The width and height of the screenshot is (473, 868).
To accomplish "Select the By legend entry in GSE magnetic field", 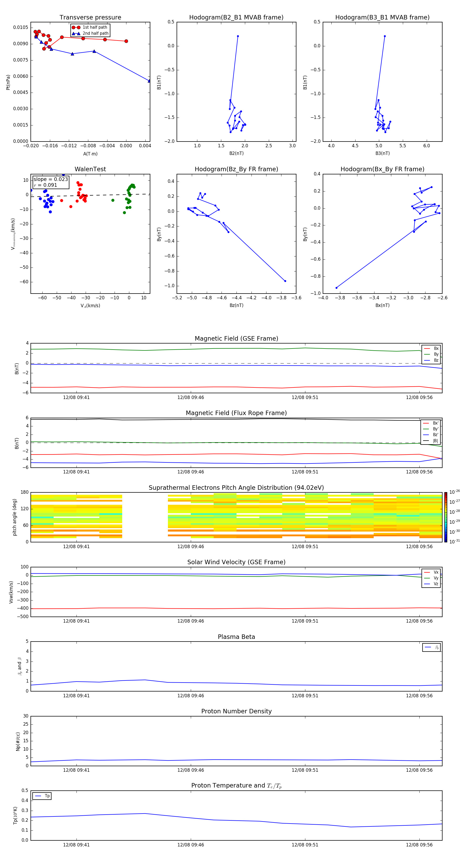I will (431, 354).
